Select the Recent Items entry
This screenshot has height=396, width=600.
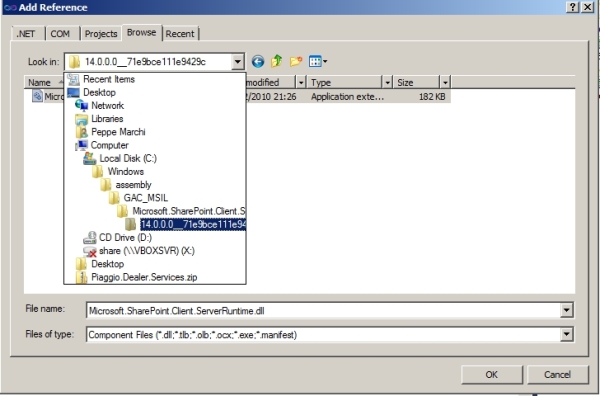pyautogui.click(x=109, y=79)
